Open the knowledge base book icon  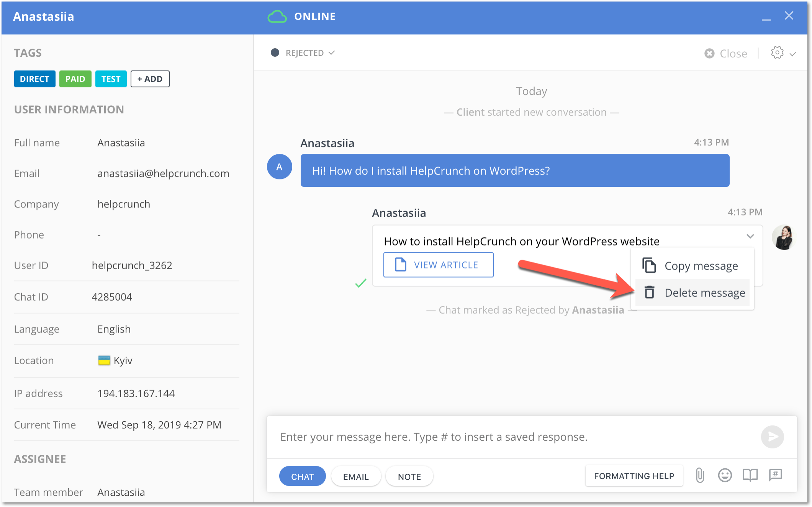(750, 475)
